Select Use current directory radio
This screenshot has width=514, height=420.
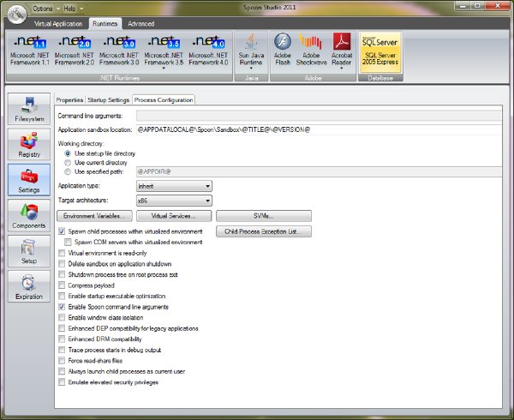(x=68, y=163)
